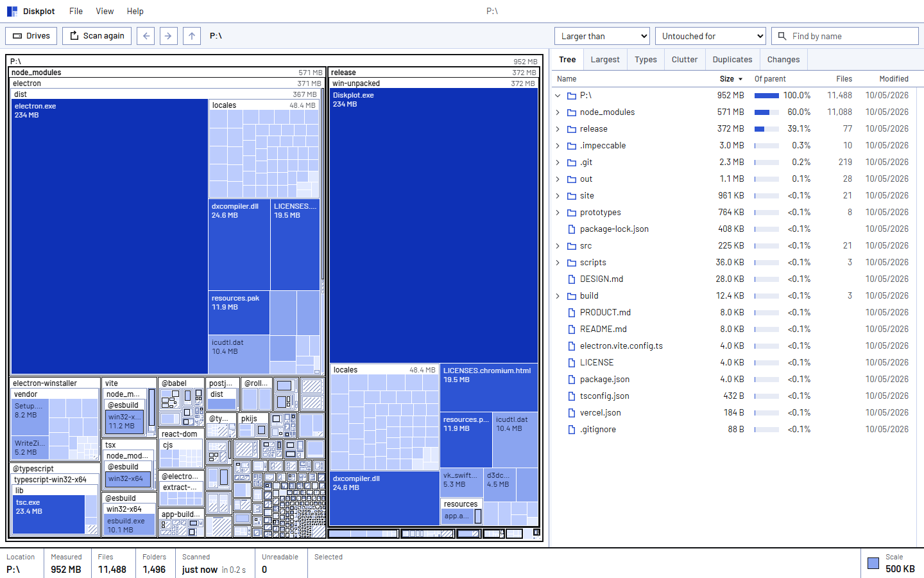Click the file icon beside package-lock.json
This screenshot has height=578, width=924.
click(x=572, y=229)
